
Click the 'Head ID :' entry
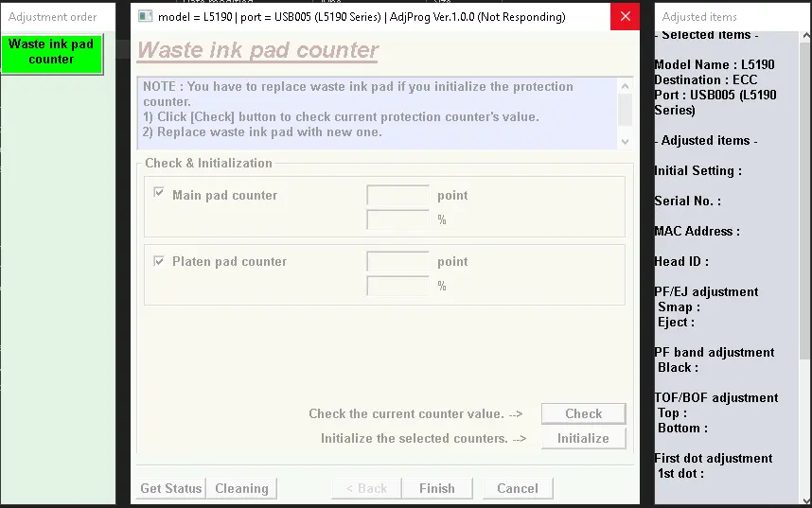coord(681,261)
